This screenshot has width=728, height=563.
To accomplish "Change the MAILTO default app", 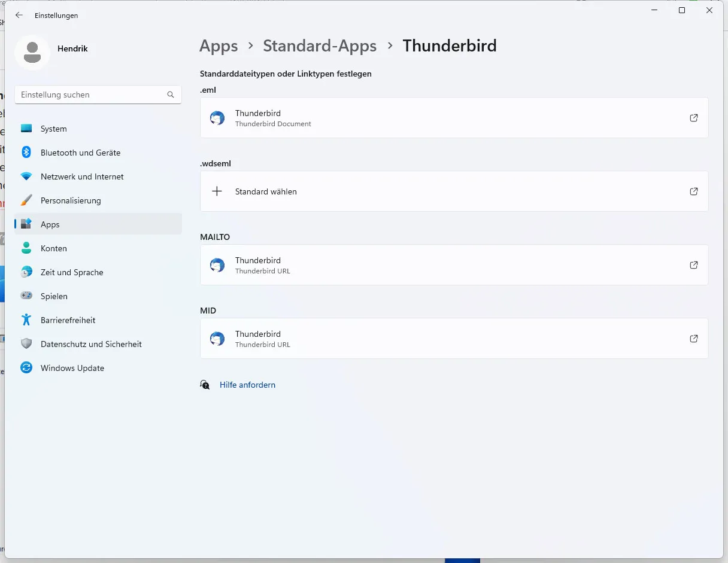I will [454, 265].
